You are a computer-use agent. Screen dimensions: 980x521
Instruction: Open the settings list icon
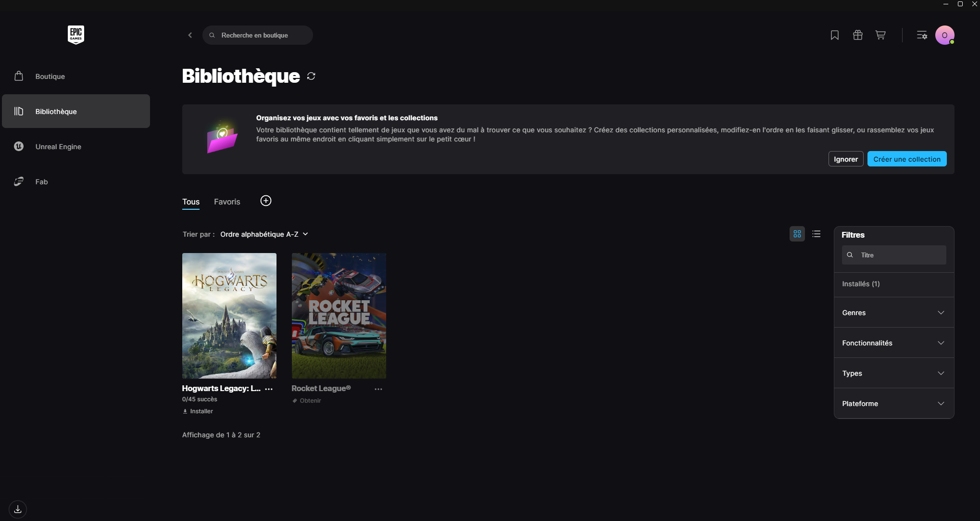(922, 35)
